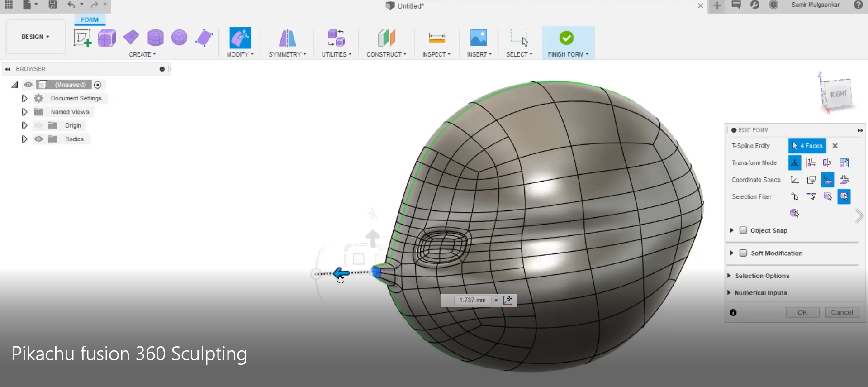Switch to the FORM tab
Screen dimensions: 868x387
[90, 20]
